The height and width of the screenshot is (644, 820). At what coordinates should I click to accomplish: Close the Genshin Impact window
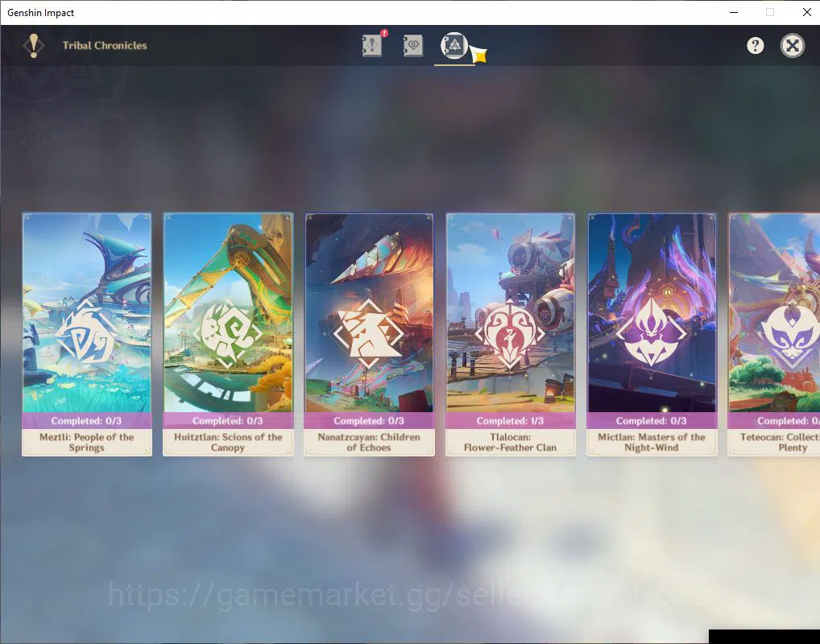(806, 12)
